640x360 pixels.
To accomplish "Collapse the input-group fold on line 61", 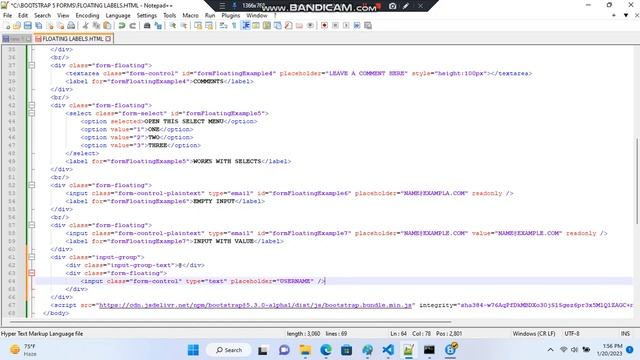I will point(31,257).
